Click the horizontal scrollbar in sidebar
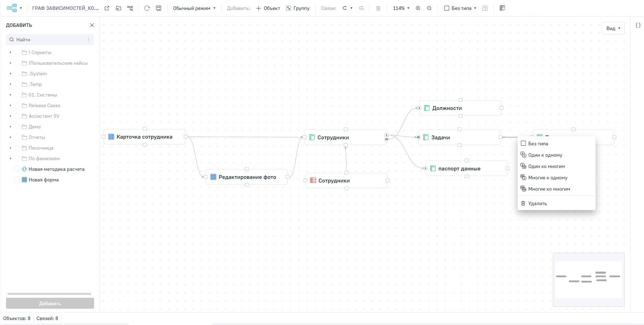This screenshot has width=644, height=325. (49, 294)
